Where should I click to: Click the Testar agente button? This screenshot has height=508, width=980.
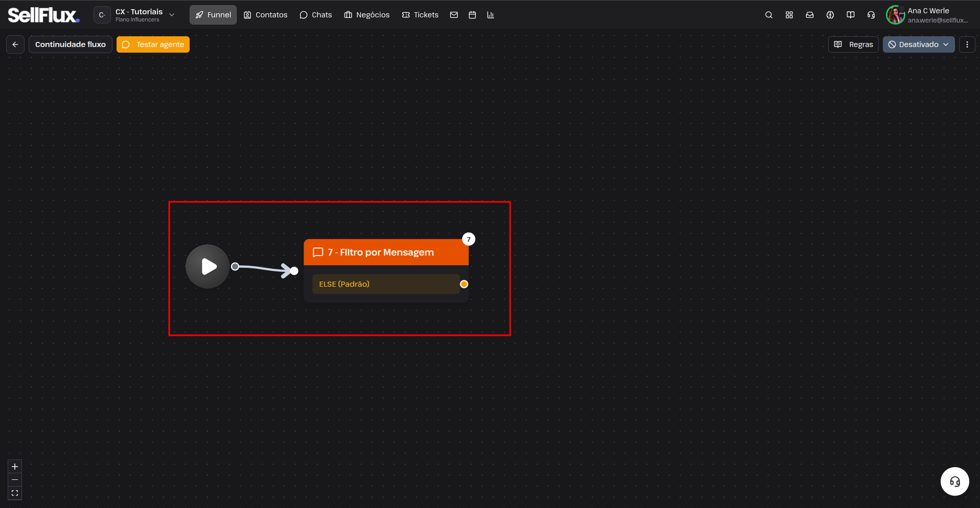coord(153,44)
